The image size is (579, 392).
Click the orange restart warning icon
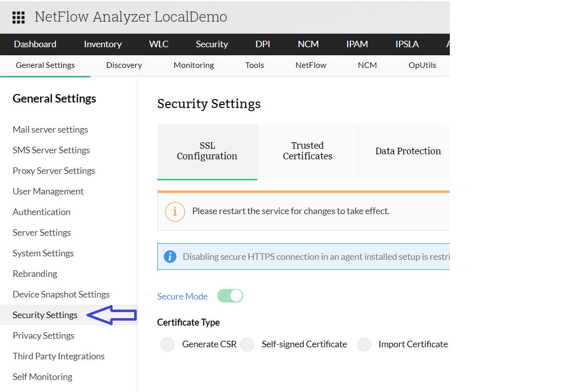[x=175, y=212]
